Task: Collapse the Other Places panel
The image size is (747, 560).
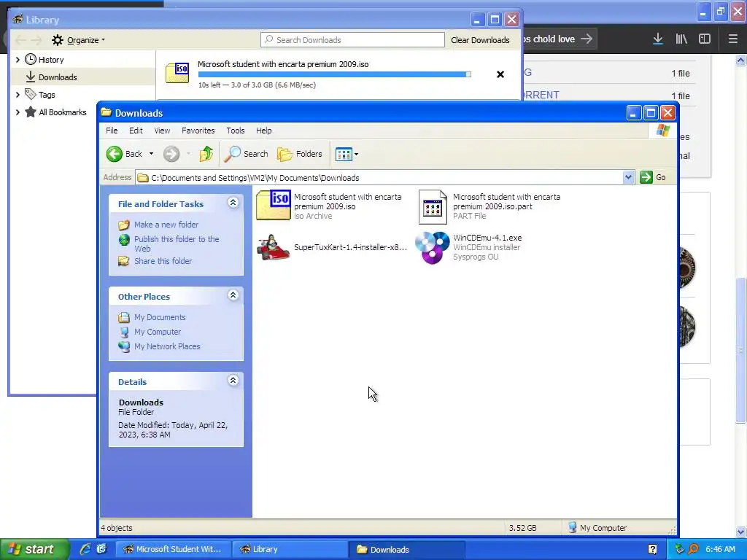Action: coord(233,295)
